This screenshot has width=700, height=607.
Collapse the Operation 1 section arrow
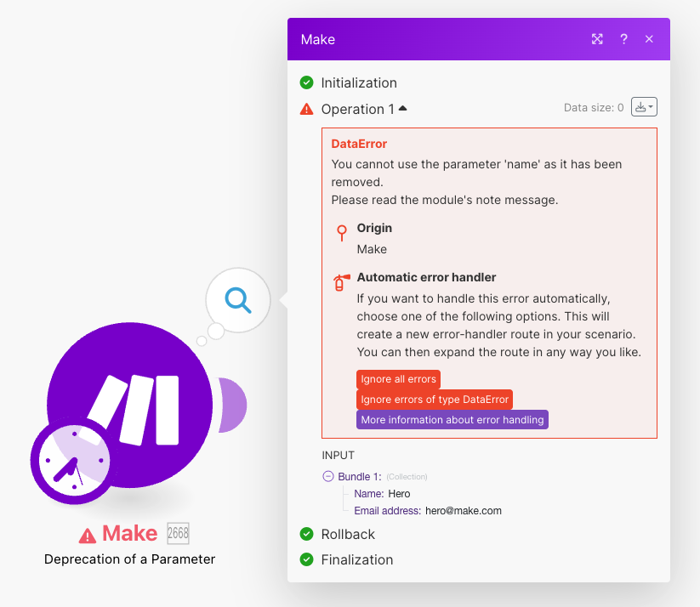[x=402, y=108]
